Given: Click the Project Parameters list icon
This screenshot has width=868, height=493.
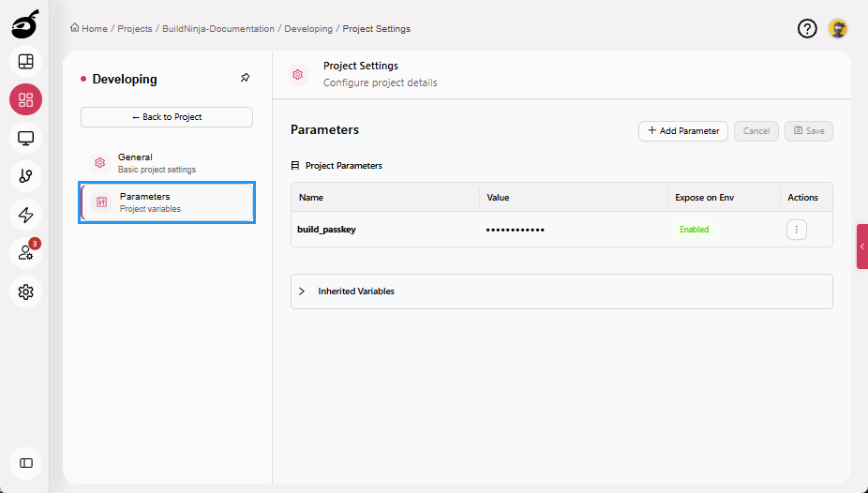Looking at the screenshot, I should (x=295, y=166).
